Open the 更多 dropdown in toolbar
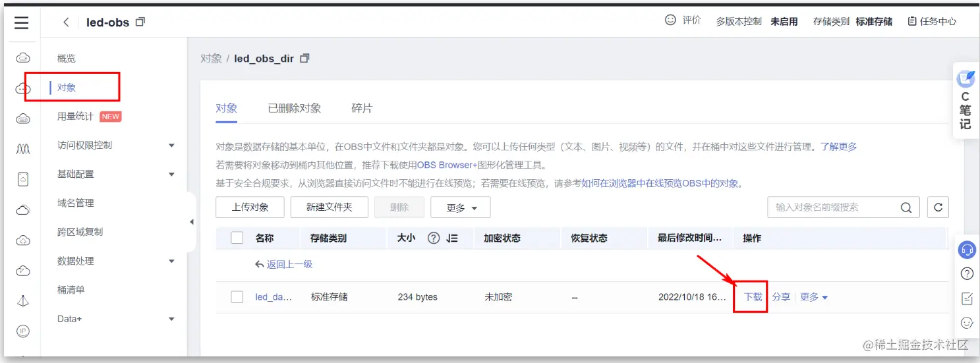980x363 pixels. (x=461, y=208)
